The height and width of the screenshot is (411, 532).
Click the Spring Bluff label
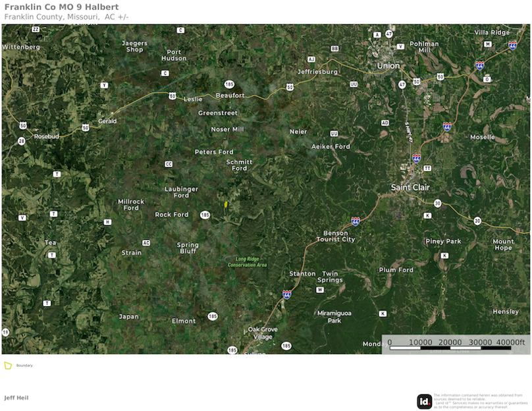point(188,248)
